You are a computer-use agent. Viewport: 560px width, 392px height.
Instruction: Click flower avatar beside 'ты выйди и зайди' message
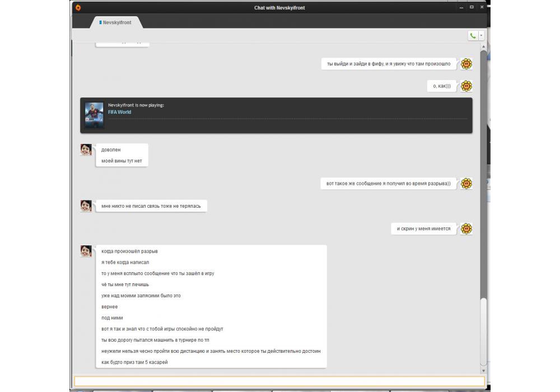click(x=466, y=64)
